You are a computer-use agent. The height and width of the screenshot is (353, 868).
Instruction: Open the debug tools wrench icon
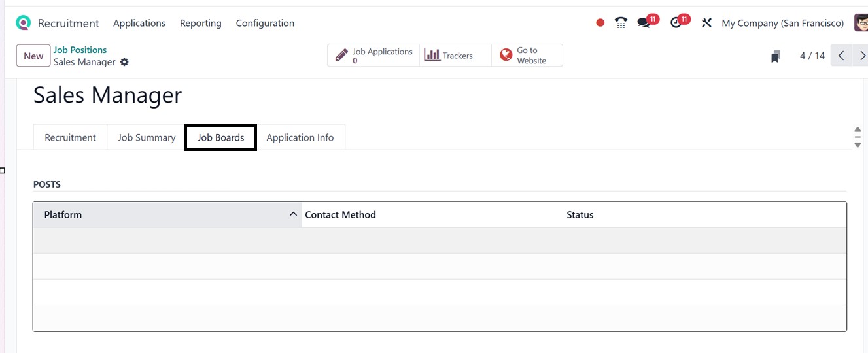click(706, 23)
